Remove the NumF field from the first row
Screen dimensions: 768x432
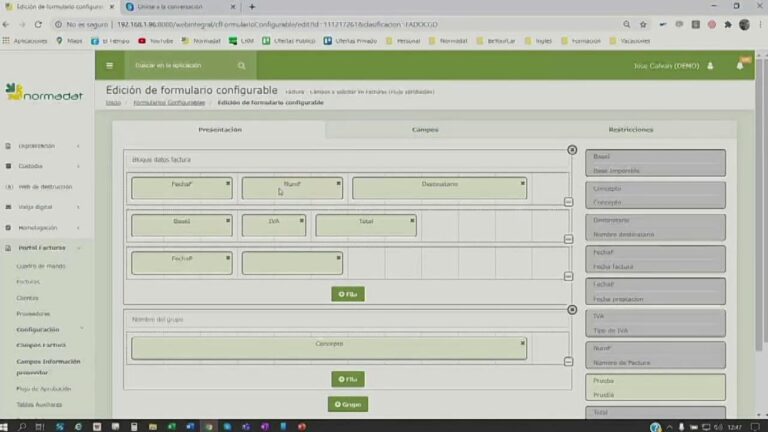pyautogui.click(x=338, y=183)
